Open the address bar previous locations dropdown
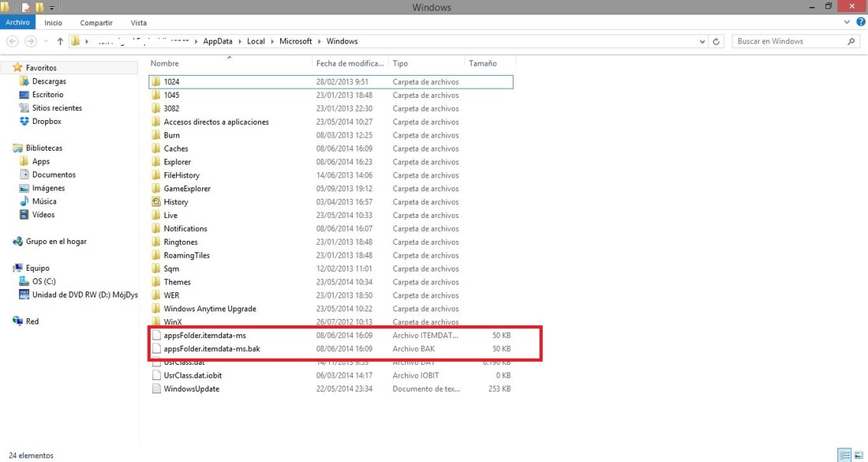This screenshot has height=462, width=868. click(x=702, y=42)
